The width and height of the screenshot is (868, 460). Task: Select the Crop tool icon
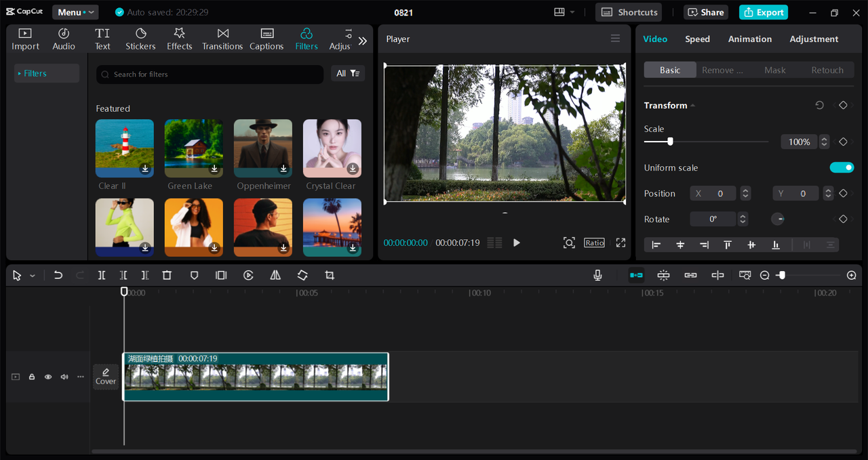330,276
